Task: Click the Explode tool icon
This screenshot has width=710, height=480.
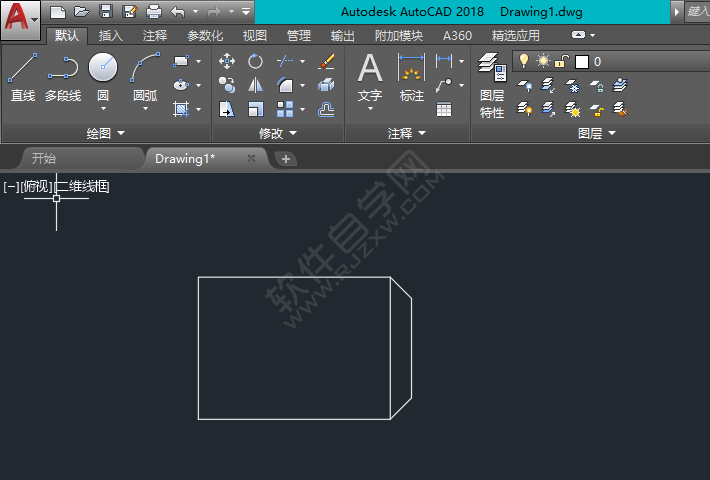Action: coord(326,85)
